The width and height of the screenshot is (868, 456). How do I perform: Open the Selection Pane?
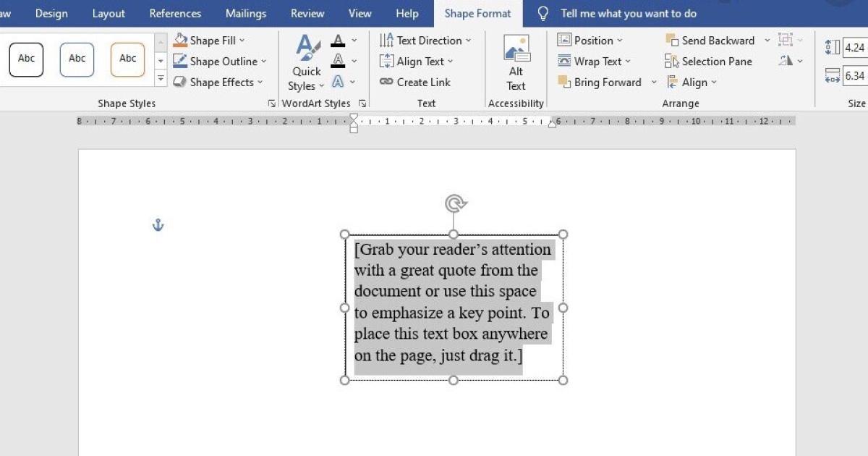pos(709,61)
